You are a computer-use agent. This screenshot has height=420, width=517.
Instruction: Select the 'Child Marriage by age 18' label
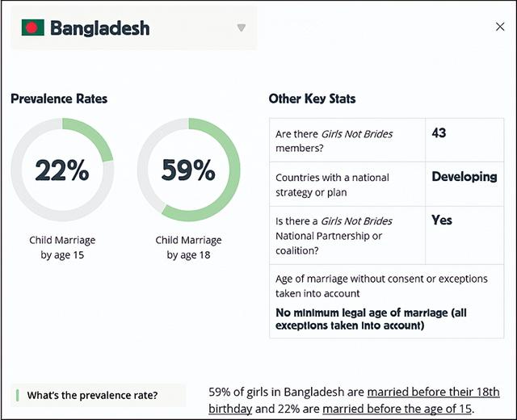pos(188,247)
